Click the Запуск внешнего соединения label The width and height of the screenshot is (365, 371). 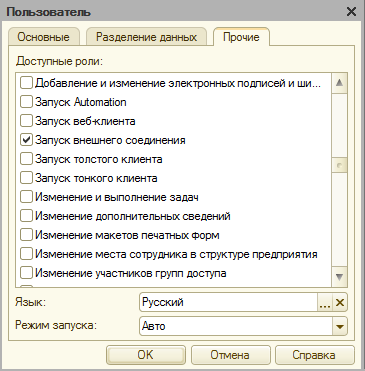(110, 140)
